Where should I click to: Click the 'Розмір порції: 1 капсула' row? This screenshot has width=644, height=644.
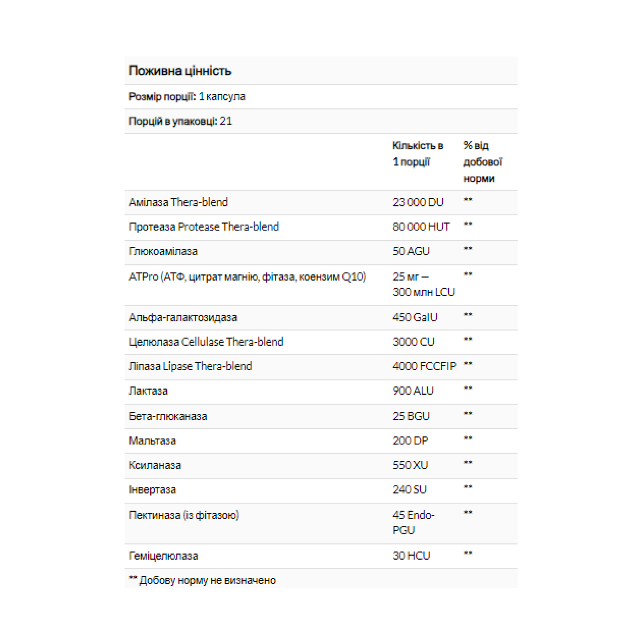coord(187,97)
